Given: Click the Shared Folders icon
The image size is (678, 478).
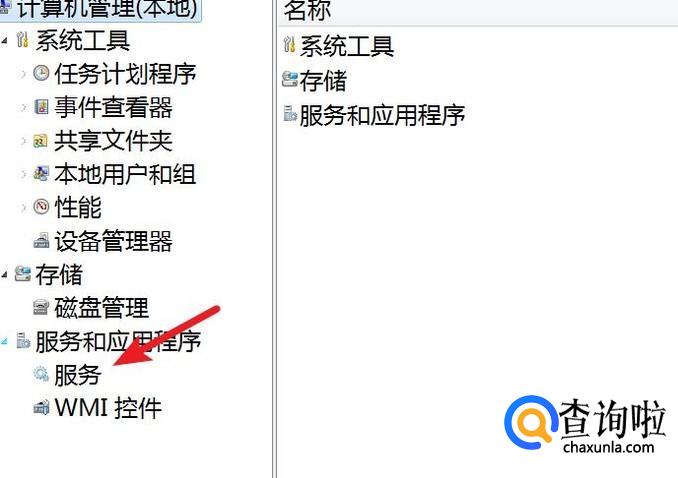Looking at the screenshot, I should 40,141.
